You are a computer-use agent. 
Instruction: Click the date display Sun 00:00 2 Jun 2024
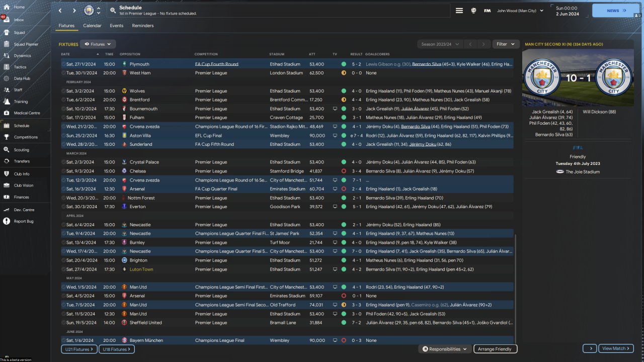point(568,11)
